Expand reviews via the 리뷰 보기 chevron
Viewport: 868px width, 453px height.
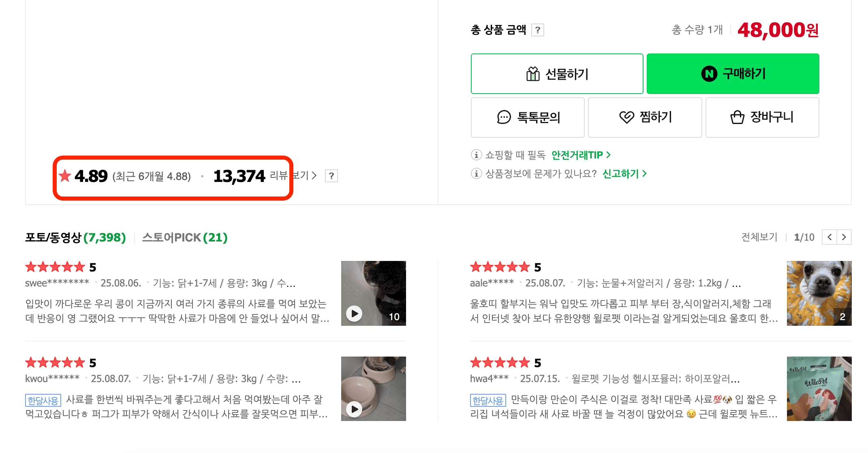tap(314, 175)
